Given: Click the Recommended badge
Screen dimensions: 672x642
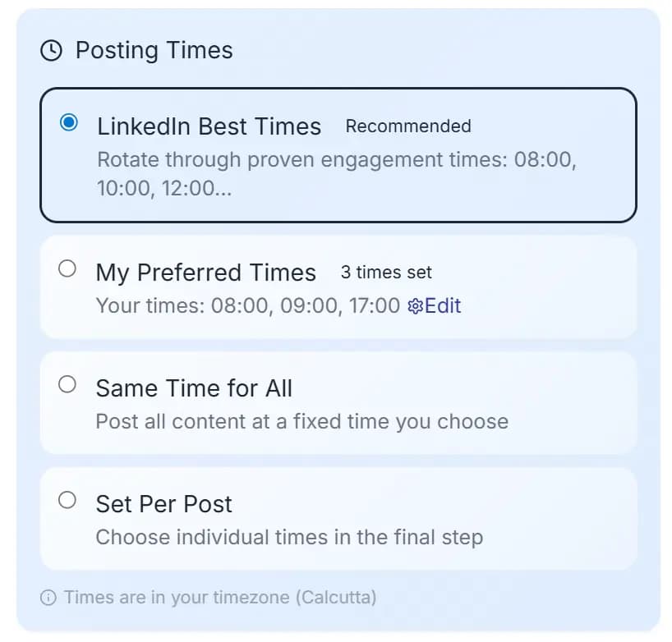Looking at the screenshot, I should [407, 126].
